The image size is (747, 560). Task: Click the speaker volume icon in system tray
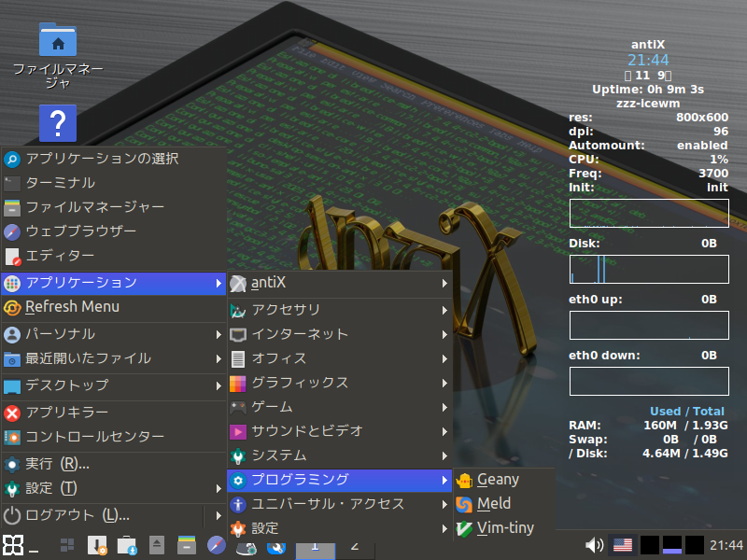coord(594,545)
